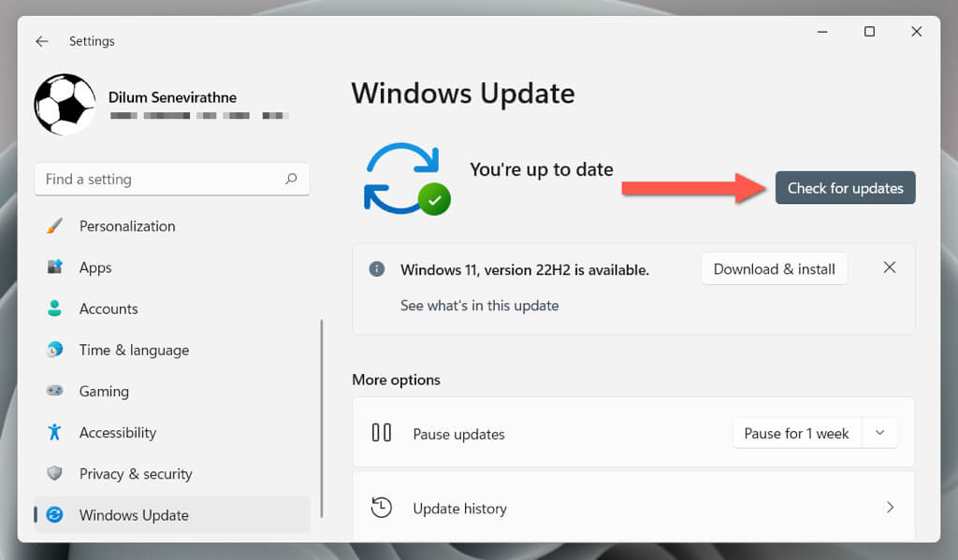This screenshot has width=958, height=560.
Task: Click the Update history clock icon
Action: (x=382, y=508)
